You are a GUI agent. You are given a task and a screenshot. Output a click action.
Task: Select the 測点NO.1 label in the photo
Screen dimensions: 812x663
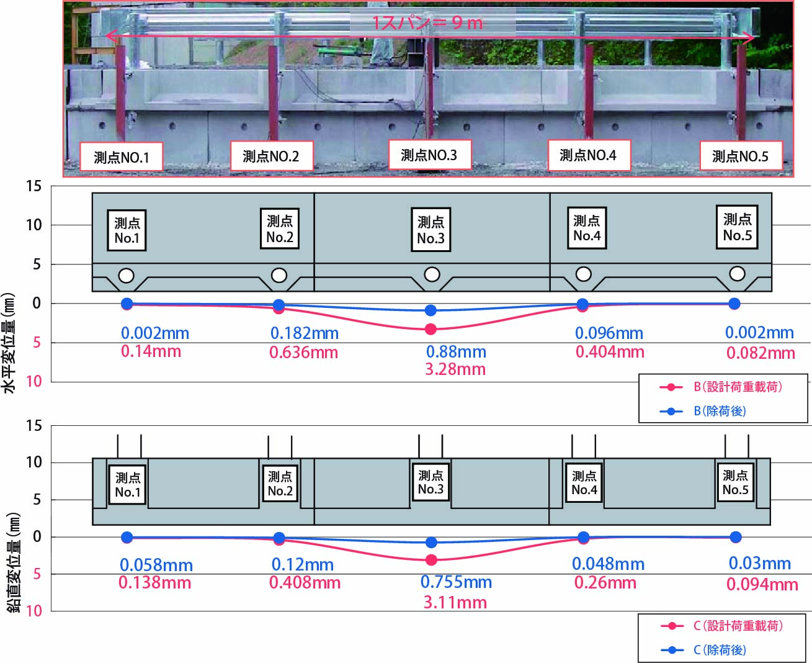(122, 157)
